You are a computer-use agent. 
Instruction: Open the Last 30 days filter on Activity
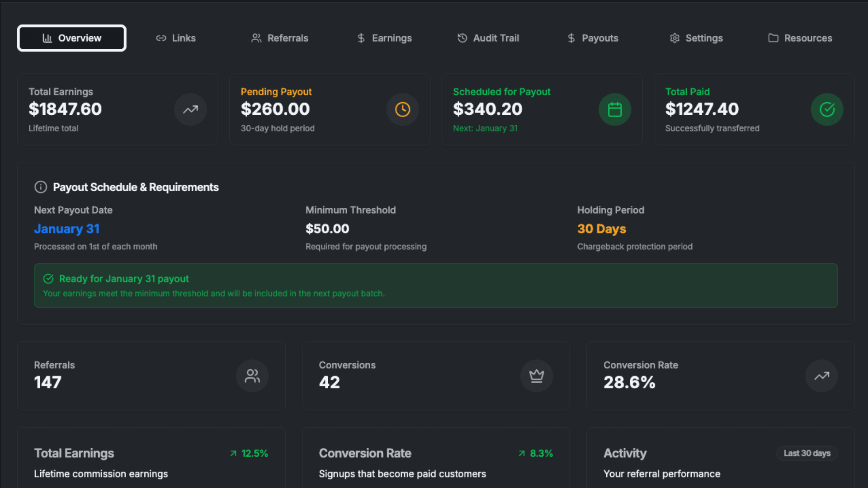[x=807, y=453]
